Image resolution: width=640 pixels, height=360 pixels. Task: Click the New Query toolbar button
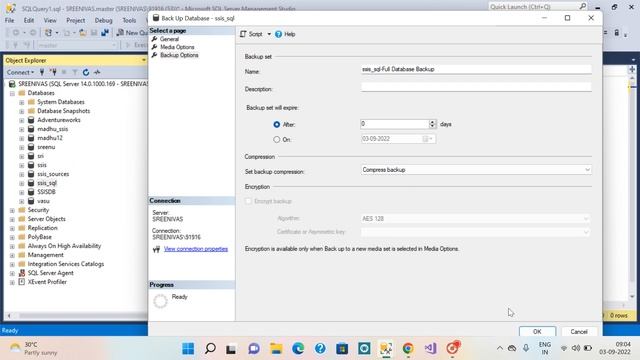131,33
